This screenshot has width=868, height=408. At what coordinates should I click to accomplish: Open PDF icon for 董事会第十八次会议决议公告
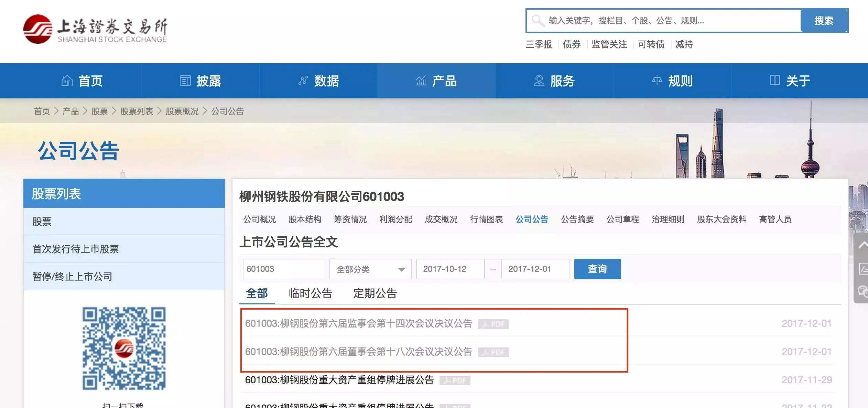pyautogui.click(x=493, y=352)
